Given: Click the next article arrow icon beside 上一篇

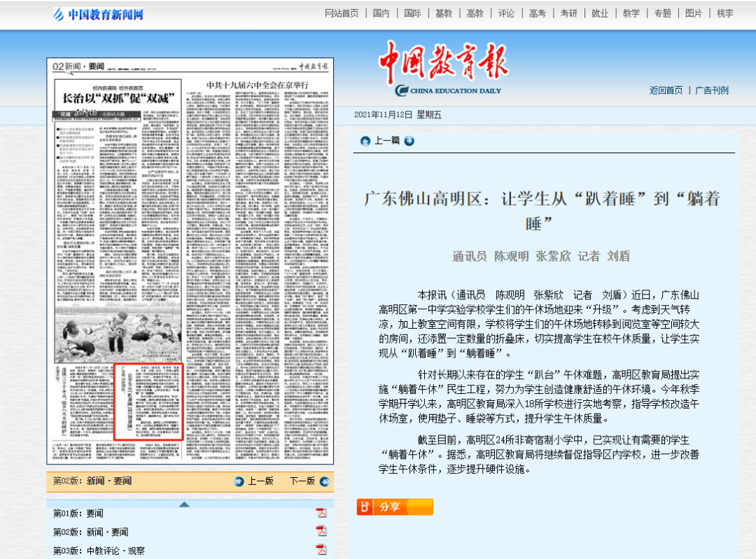Looking at the screenshot, I should click(409, 141).
